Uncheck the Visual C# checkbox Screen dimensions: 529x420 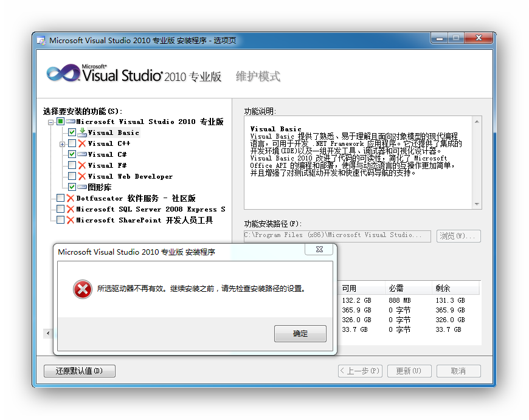click(x=72, y=154)
